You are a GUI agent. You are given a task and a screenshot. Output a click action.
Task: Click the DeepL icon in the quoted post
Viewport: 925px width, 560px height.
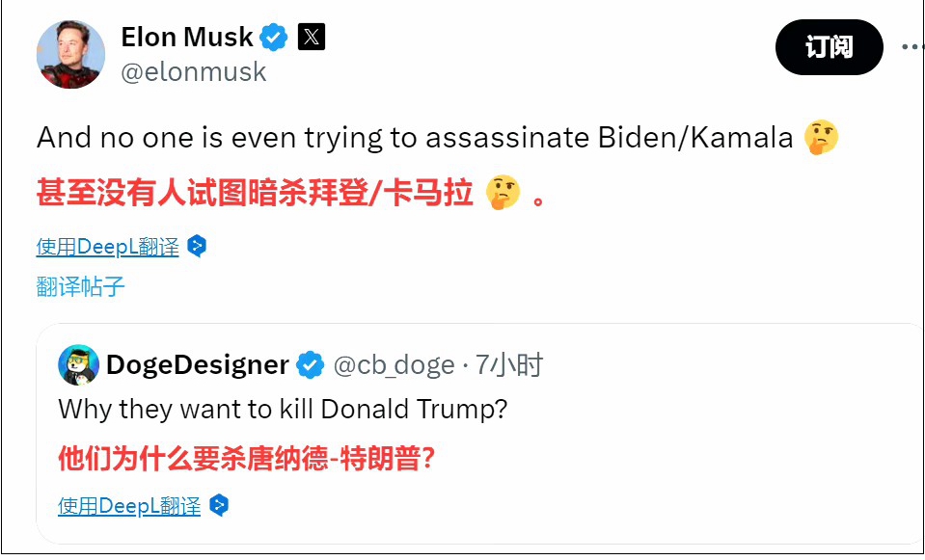[x=219, y=506]
